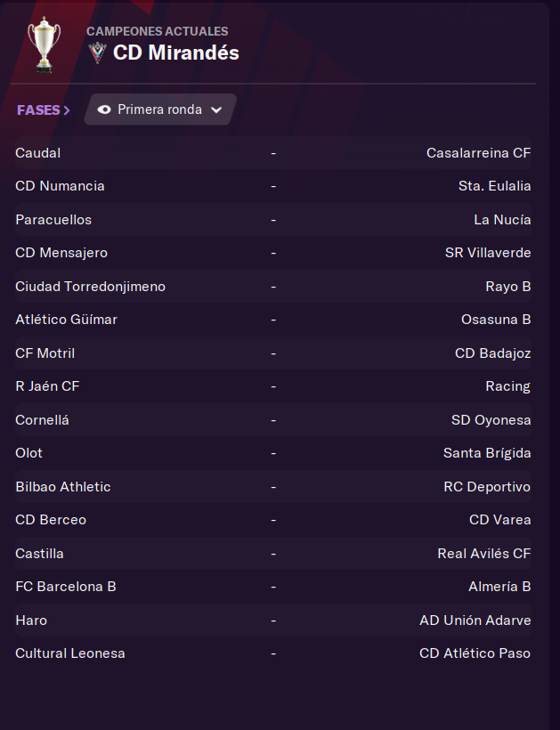Click the Olot versus Santa Brígida score dash
The width and height of the screenshot is (560, 730).
tap(273, 453)
